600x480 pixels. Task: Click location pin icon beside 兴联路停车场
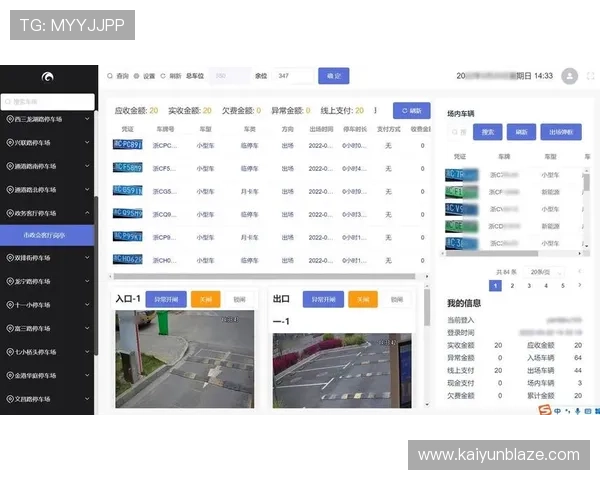tap(10, 142)
